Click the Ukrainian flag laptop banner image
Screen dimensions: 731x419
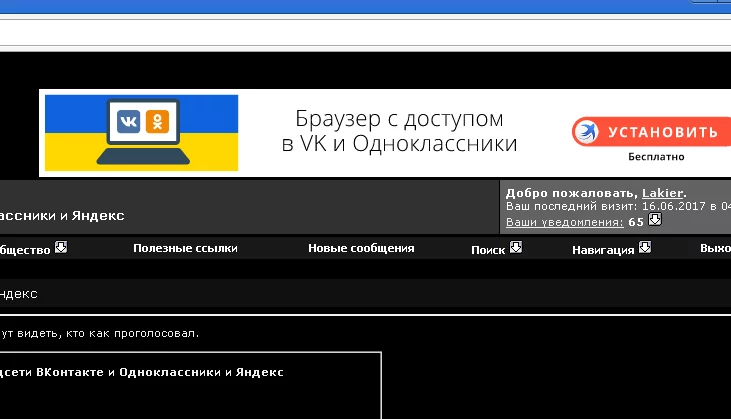coord(141,133)
